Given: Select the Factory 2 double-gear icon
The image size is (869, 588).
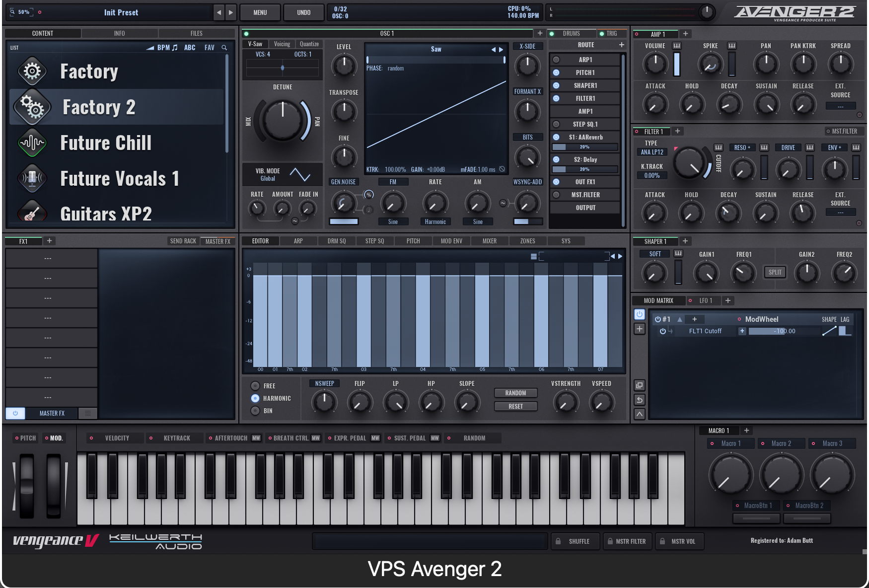Looking at the screenshot, I should tap(32, 107).
